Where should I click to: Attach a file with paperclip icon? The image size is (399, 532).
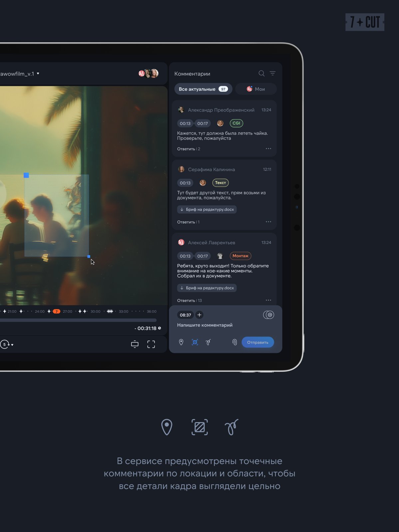tap(235, 342)
